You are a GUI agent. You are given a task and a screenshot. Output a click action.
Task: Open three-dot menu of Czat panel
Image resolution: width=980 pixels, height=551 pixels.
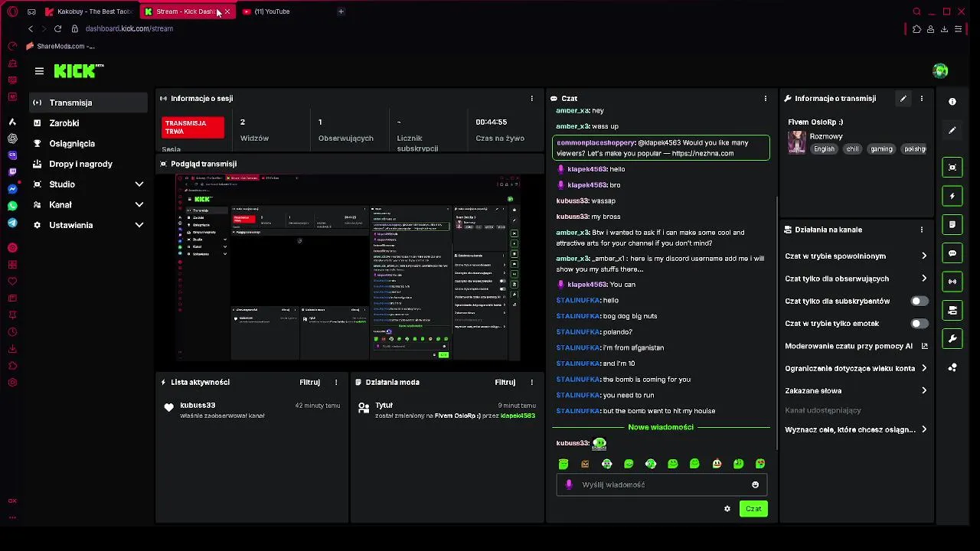point(766,99)
